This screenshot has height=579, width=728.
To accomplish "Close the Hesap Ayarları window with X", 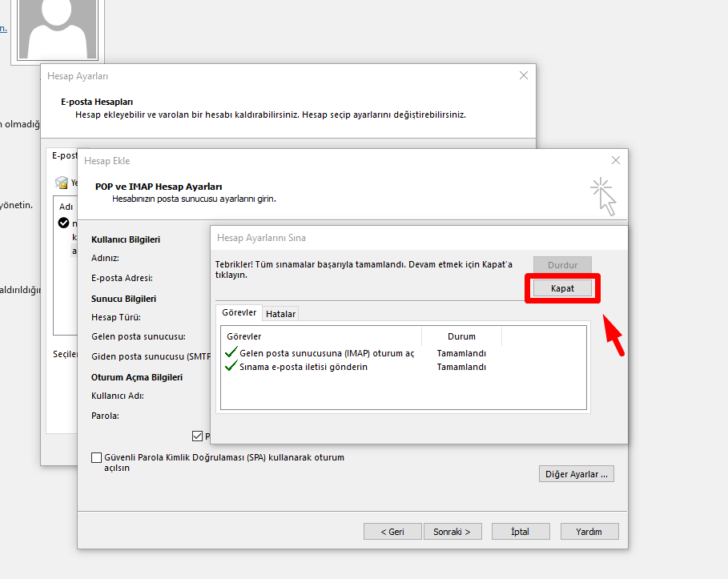I will tap(524, 75).
